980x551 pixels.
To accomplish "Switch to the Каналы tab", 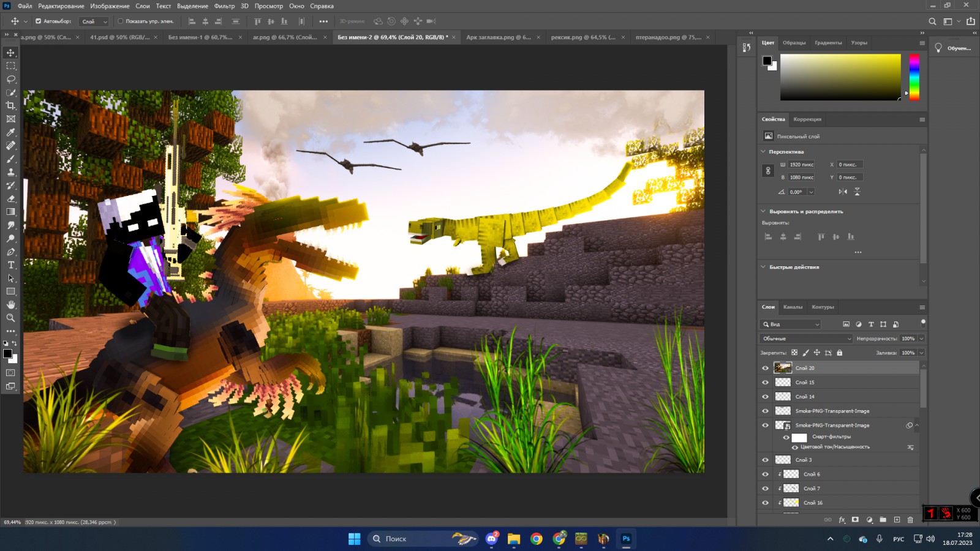I will pos(793,307).
